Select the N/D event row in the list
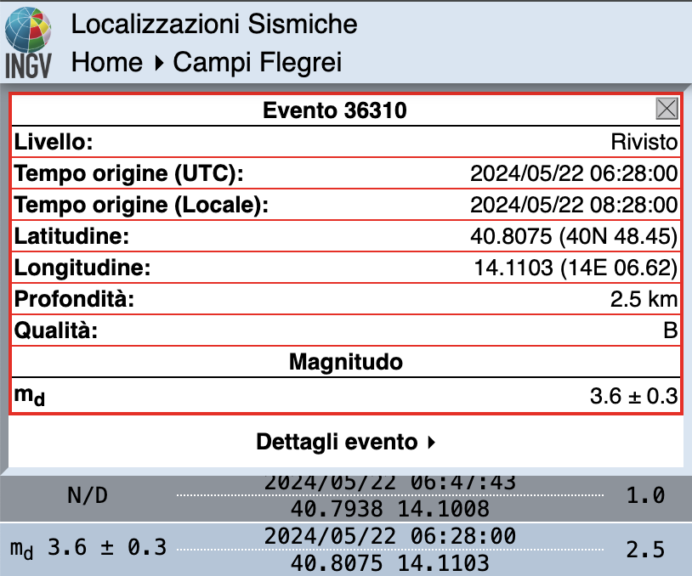Viewport: 692px width, 576px height. click(x=345, y=496)
